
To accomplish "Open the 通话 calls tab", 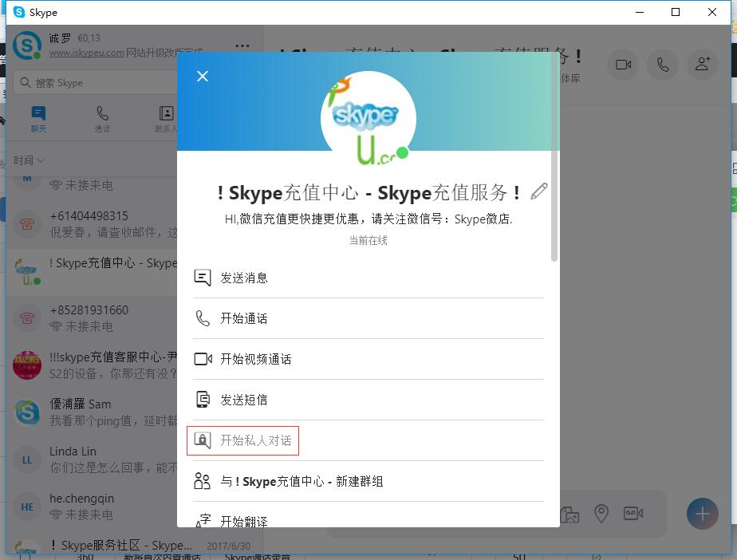I will [102, 119].
